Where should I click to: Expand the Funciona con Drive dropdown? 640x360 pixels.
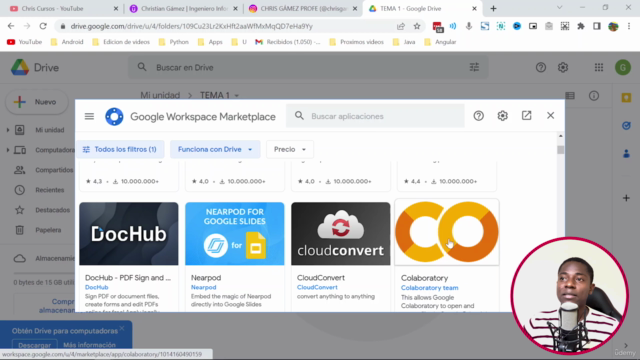coord(215,149)
